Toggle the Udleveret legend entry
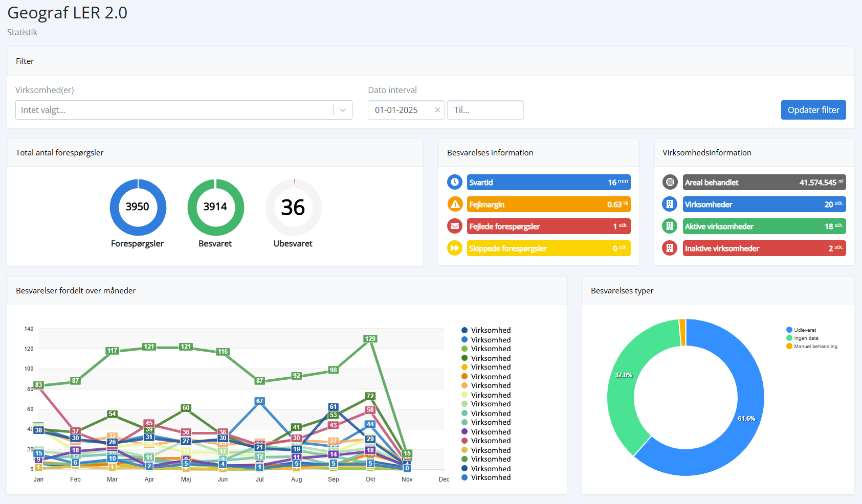This screenshot has width=862, height=504. [x=805, y=330]
